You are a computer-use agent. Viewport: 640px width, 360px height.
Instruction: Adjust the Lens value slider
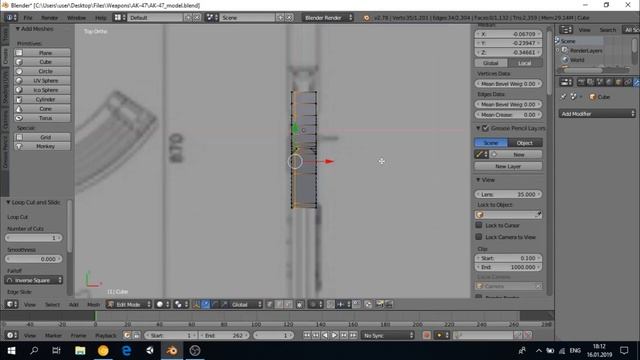tap(508, 194)
